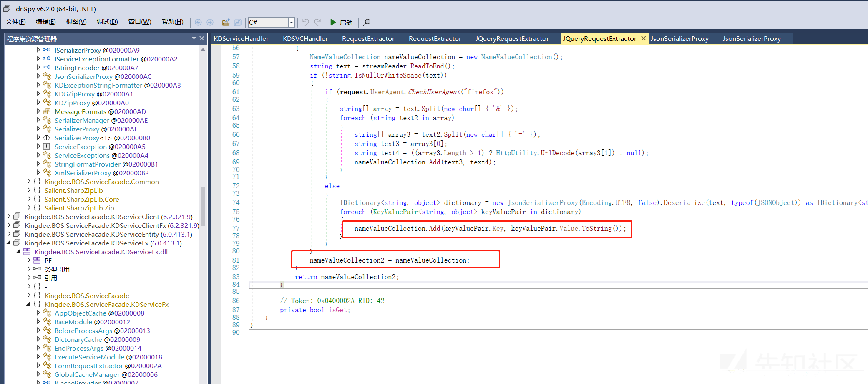Screen dimensions: 868x384
Task: Click the KDServiceEntity assembly icon
Action: tap(17, 234)
